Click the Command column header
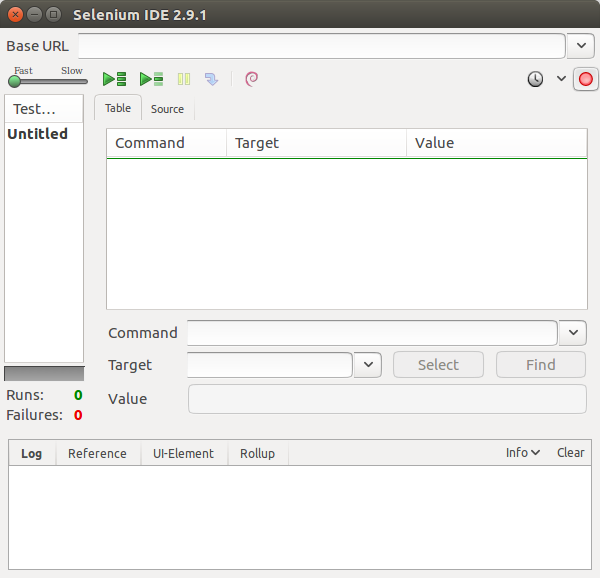 click(x=166, y=143)
